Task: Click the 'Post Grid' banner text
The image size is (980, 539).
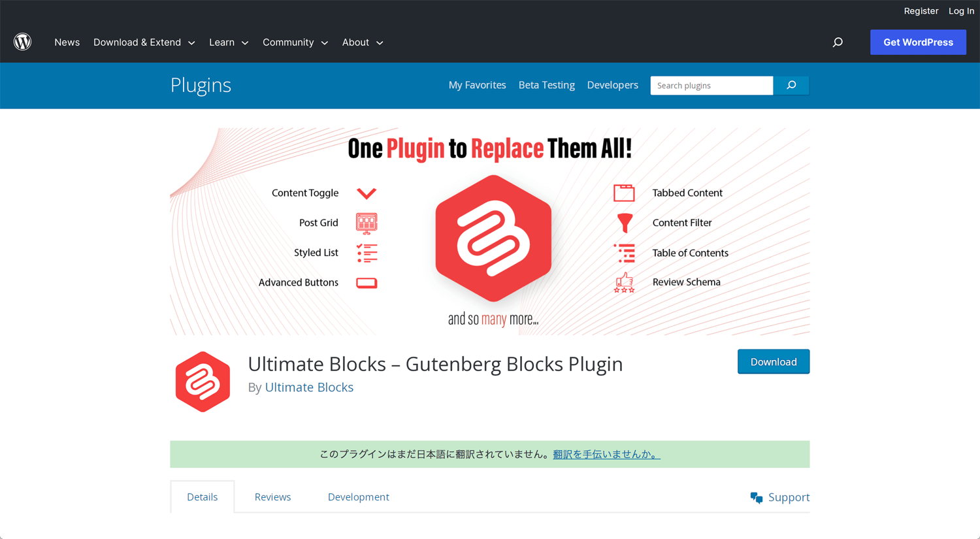Action: pos(319,223)
